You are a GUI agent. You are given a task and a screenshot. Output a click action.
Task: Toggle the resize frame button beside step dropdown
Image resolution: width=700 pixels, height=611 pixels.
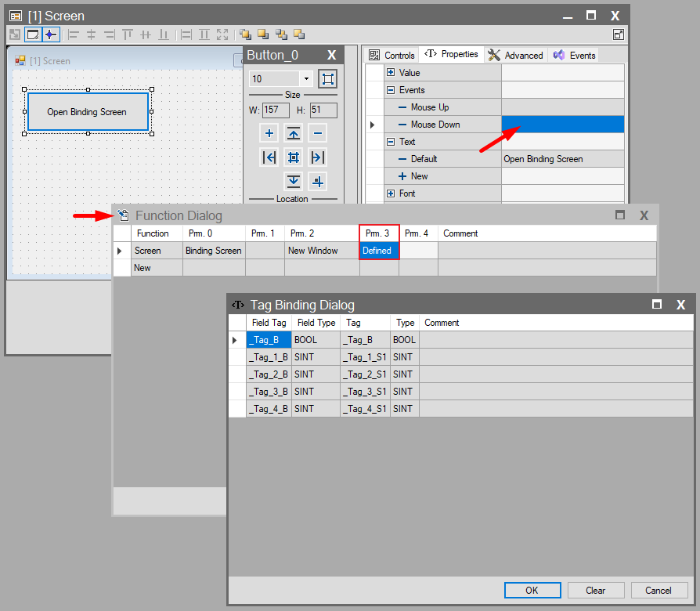pos(328,79)
